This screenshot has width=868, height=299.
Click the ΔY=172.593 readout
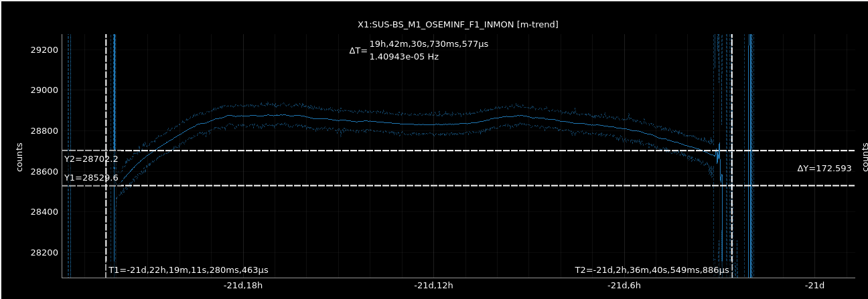[824, 169]
